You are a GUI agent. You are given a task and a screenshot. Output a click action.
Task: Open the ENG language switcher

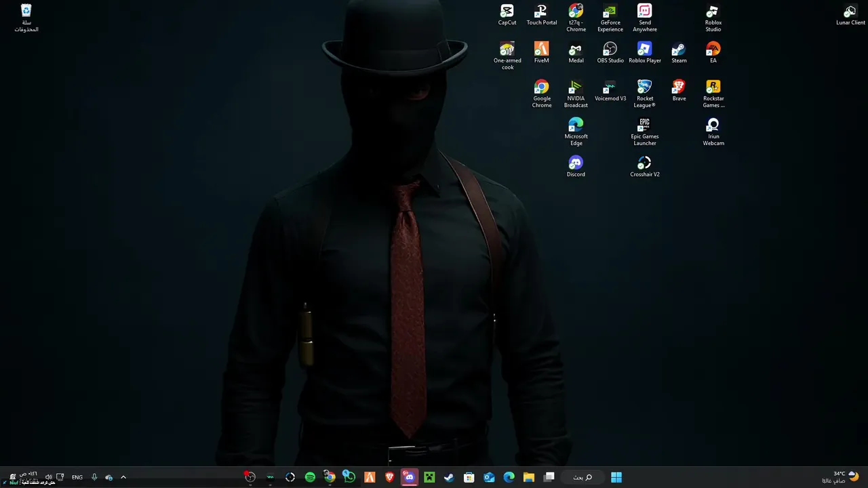(77, 477)
